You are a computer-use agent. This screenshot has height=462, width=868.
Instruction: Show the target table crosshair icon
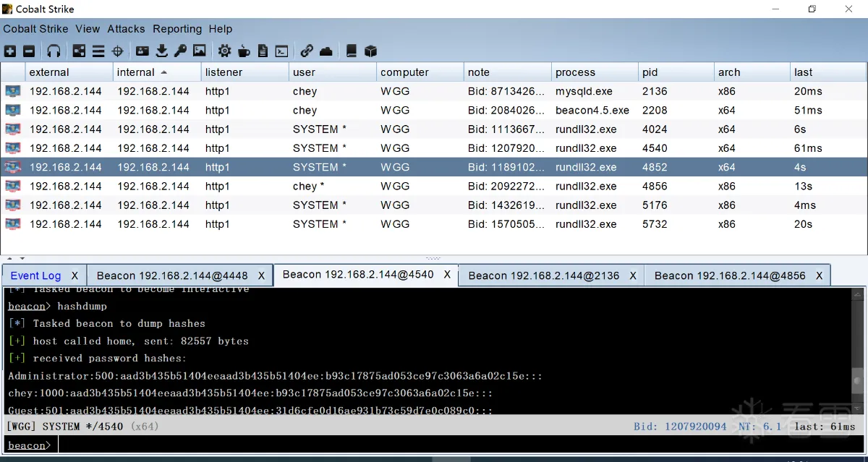118,51
